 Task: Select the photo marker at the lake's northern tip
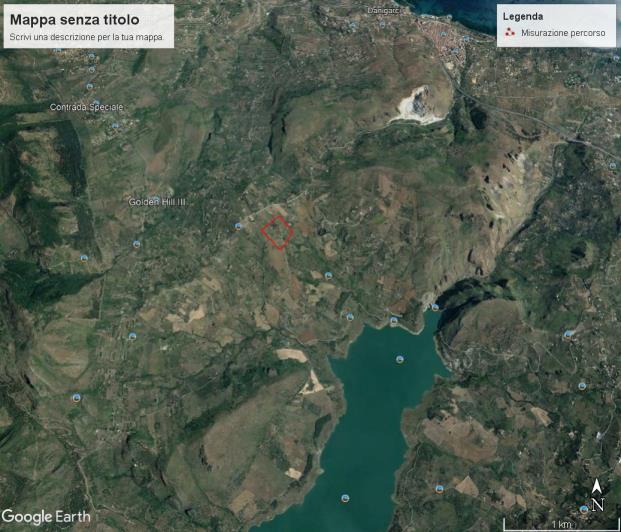pos(434,307)
